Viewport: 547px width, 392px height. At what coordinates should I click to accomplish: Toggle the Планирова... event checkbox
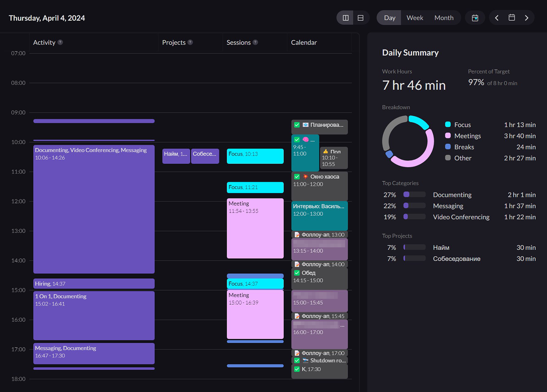pyautogui.click(x=297, y=125)
